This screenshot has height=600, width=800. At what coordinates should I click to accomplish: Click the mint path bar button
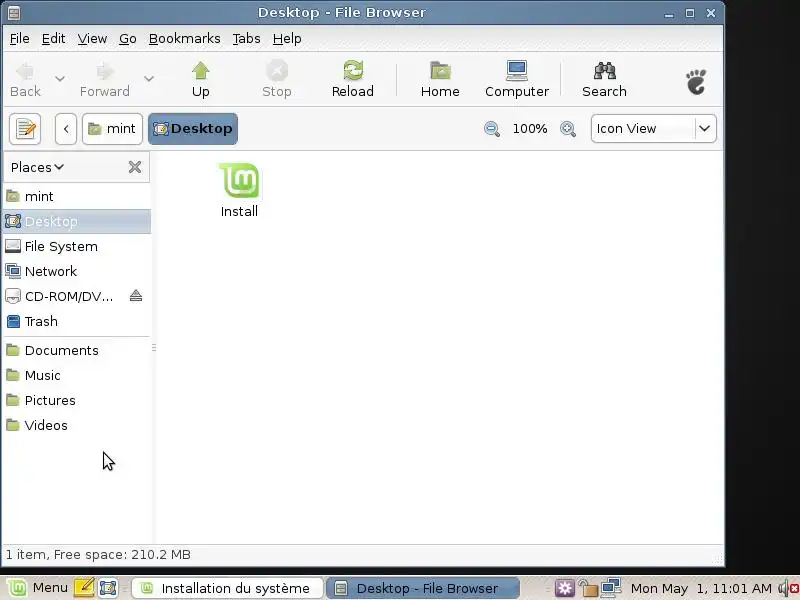(112, 129)
